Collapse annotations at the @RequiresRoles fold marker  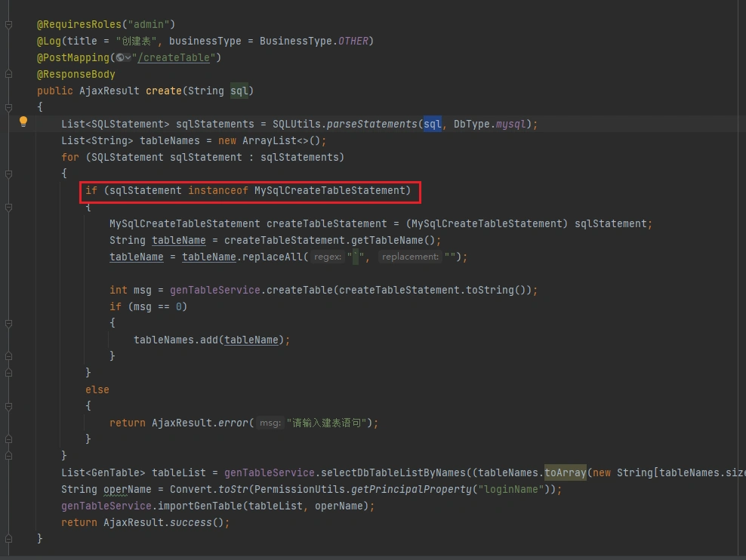[8, 25]
